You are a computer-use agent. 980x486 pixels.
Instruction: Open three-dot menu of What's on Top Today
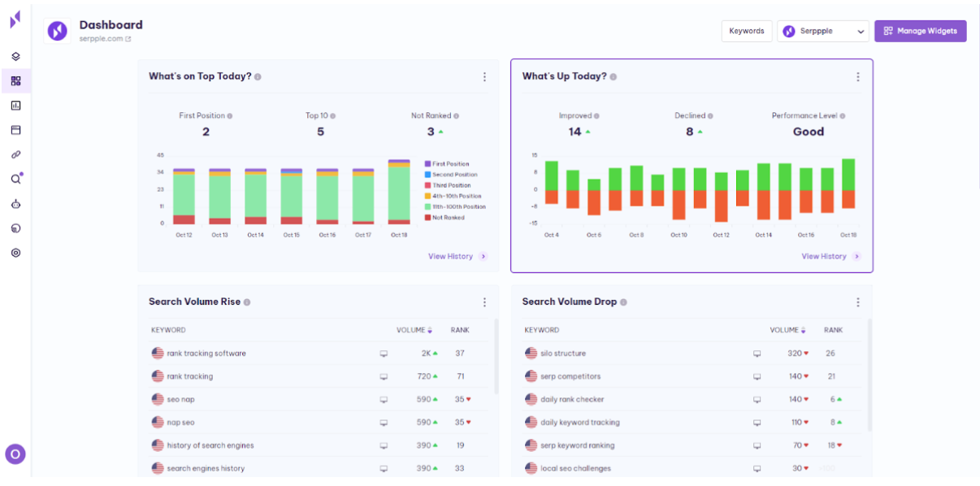(x=485, y=77)
